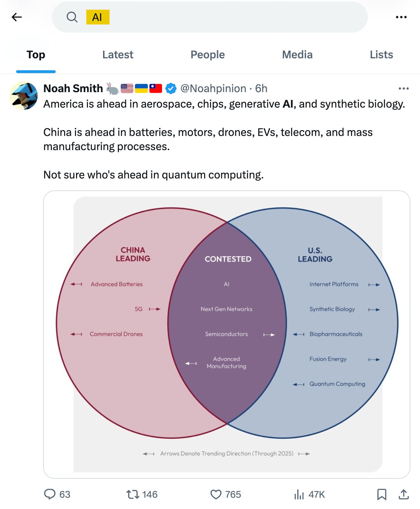Click the verified badge next to Noah Smith
Image resolution: width=420 pixels, height=509 pixels.
click(171, 88)
